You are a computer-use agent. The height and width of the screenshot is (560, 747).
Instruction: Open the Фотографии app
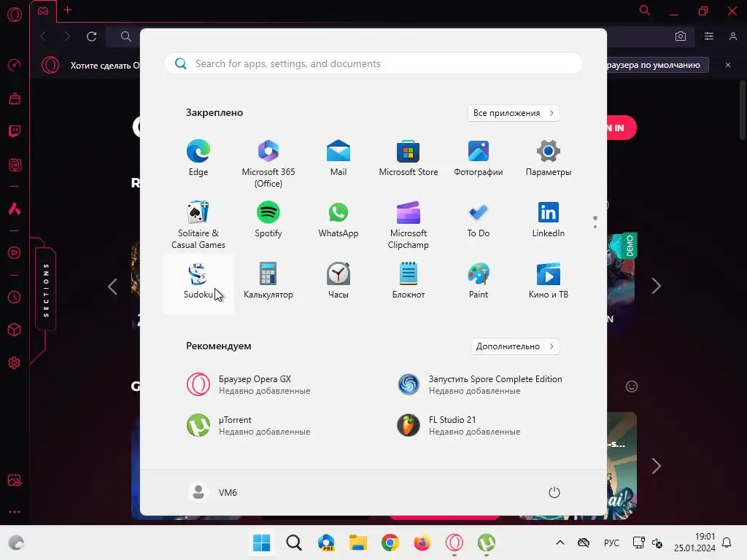click(x=479, y=158)
